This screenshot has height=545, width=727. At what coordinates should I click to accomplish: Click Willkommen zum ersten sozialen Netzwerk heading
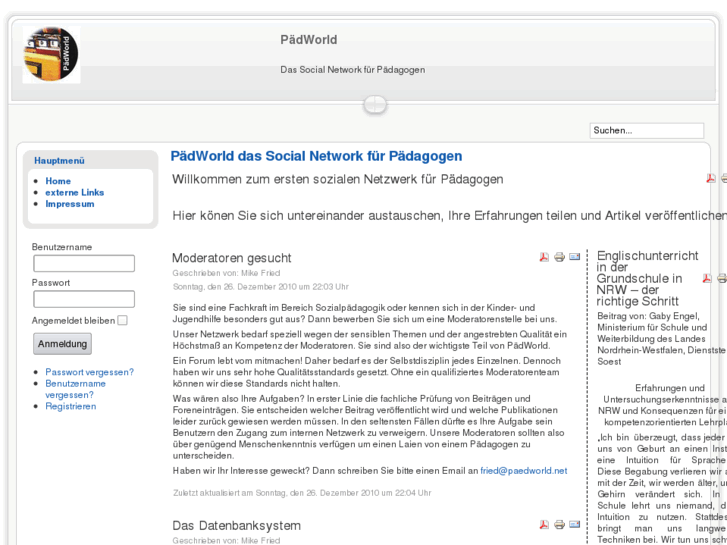coord(338,179)
